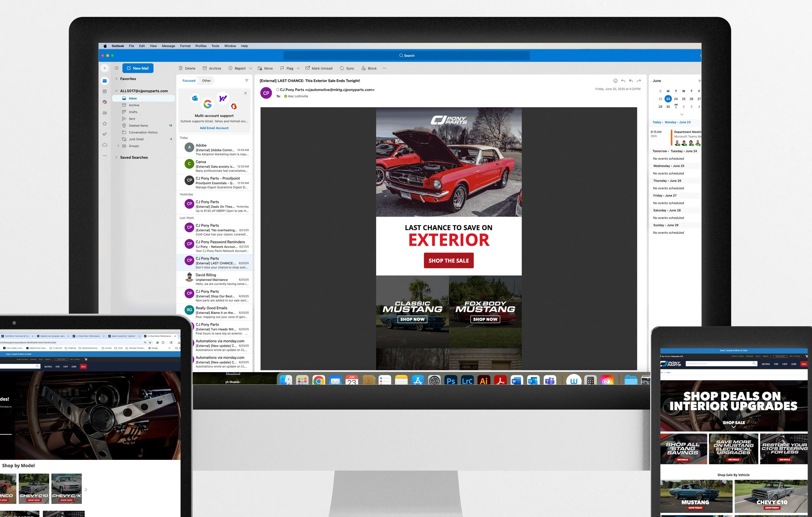Screen dimensions: 812x517
Task: Open the Format menu
Action: [x=185, y=46]
